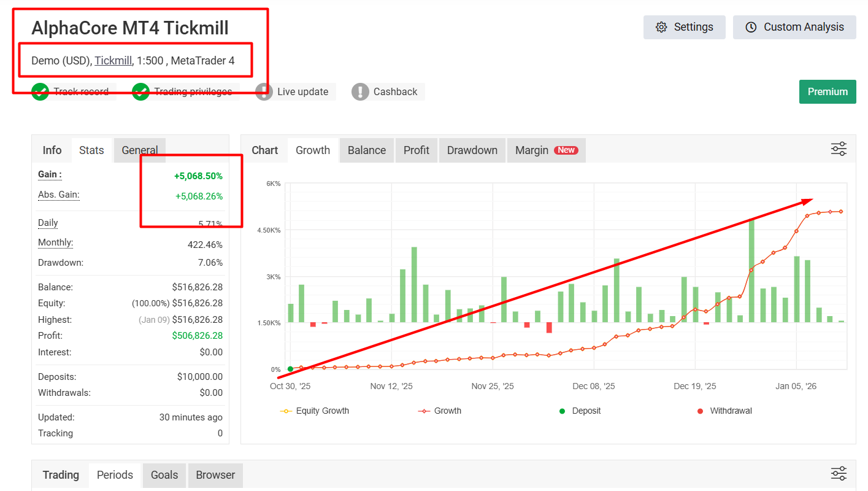The width and height of the screenshot is (868, 491).
Task: Open the Periods tab
Action: (115, 475)
